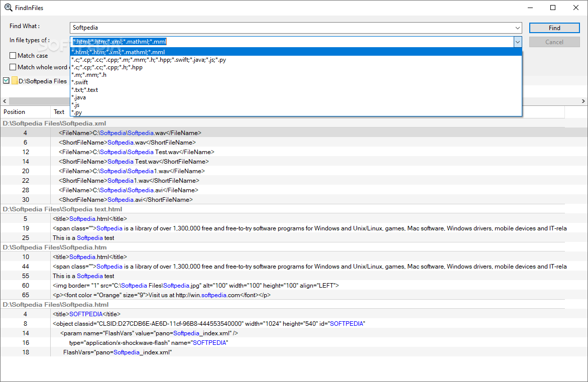The width and height of the screenshot is (588, 382).
Task: Click the D:\Softpedia Files folder label
Action: pyautogui.click(x=43, y=81)
